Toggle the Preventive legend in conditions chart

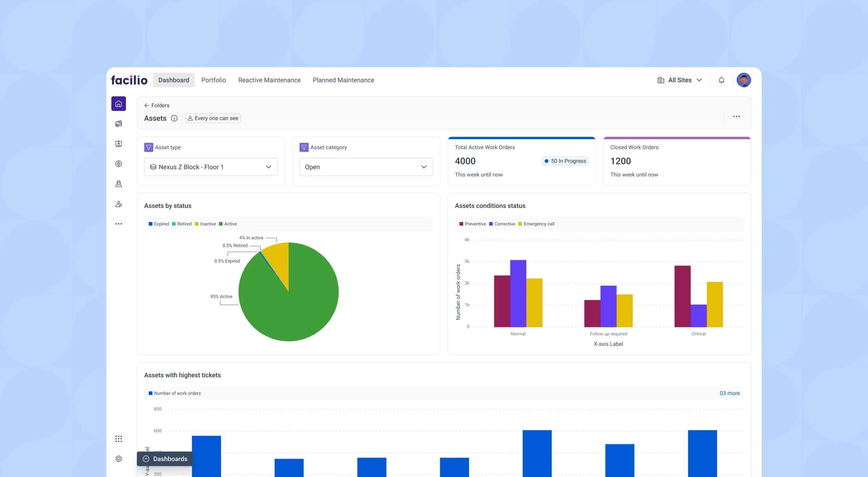(x=472, y=224)
